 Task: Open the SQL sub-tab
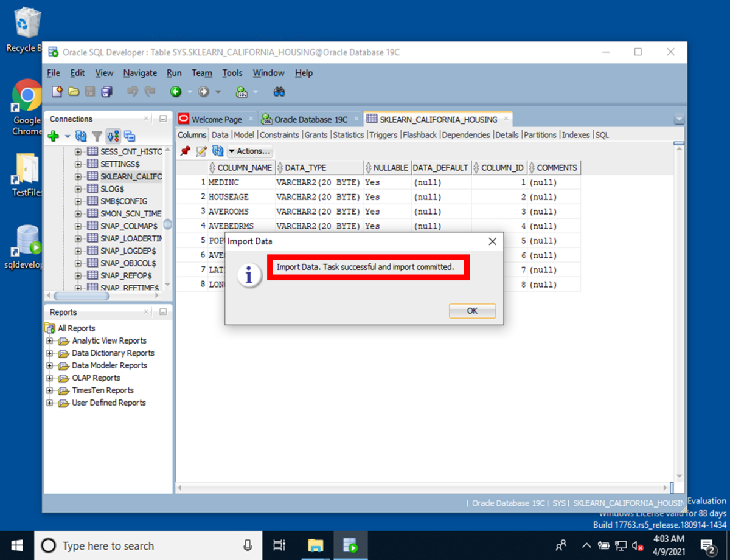click(602, 135)
